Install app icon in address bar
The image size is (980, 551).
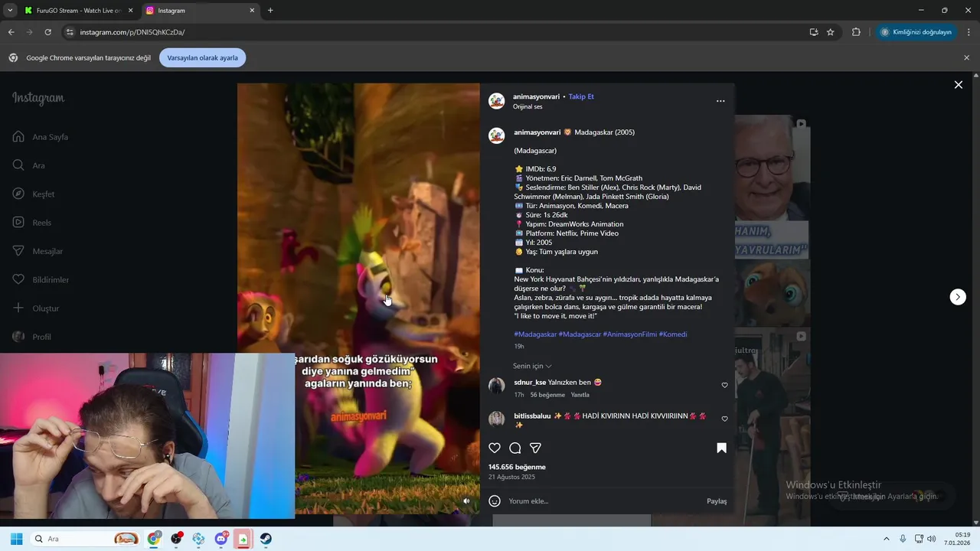click(814, 32)
